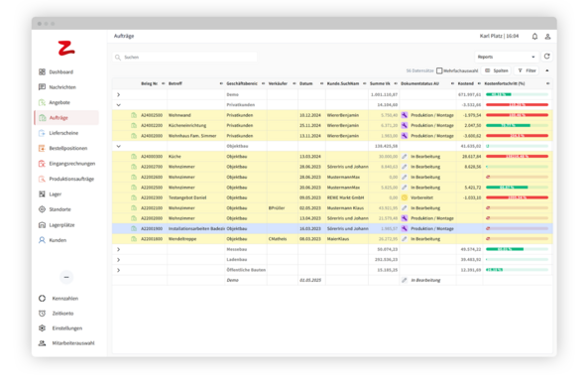
Task: Click wrench status icon of Küchen­einrichtung row
Action: pyautogui.click(x=405, y=125)
